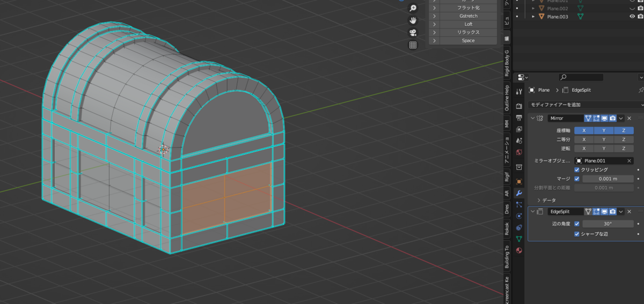Open the Object Constraint properties tab icon
This screenshot has height=304, width=644.
(x=519, y=227)
